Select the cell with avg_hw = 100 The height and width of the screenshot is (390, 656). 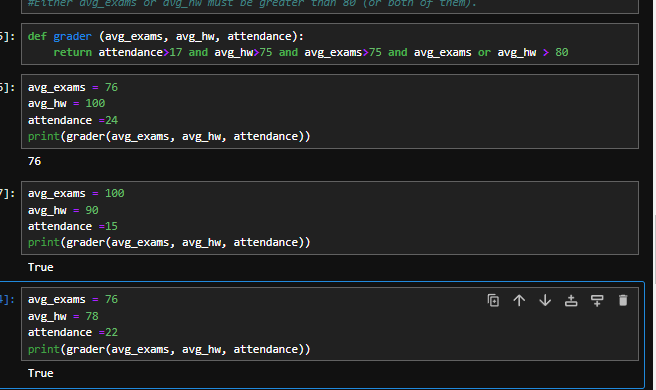pos(330,112)
